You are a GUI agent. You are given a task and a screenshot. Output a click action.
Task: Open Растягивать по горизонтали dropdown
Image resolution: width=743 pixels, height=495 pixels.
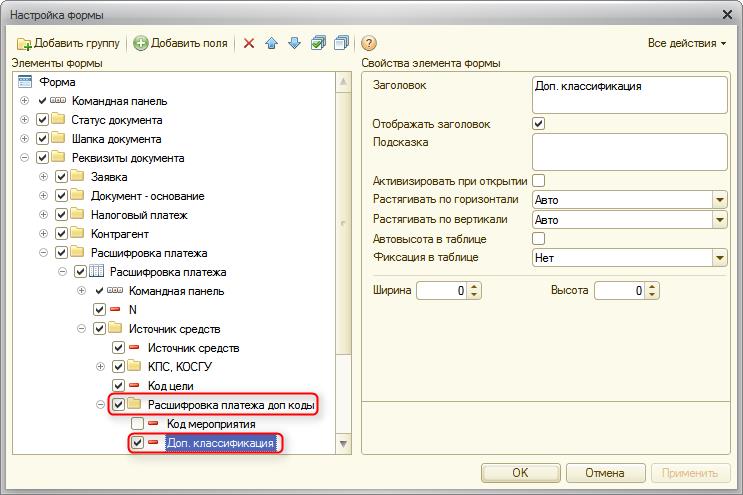coord(720,200)
